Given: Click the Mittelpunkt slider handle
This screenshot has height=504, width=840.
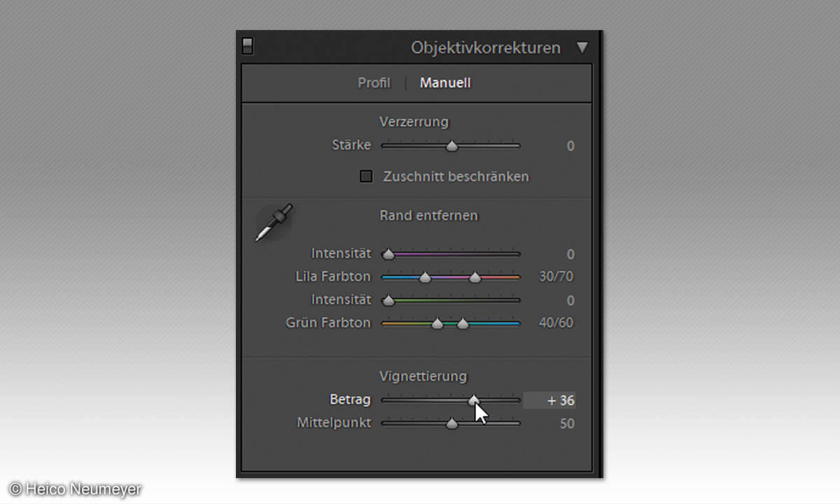Looking at the screenshot, I should (451, 423).
